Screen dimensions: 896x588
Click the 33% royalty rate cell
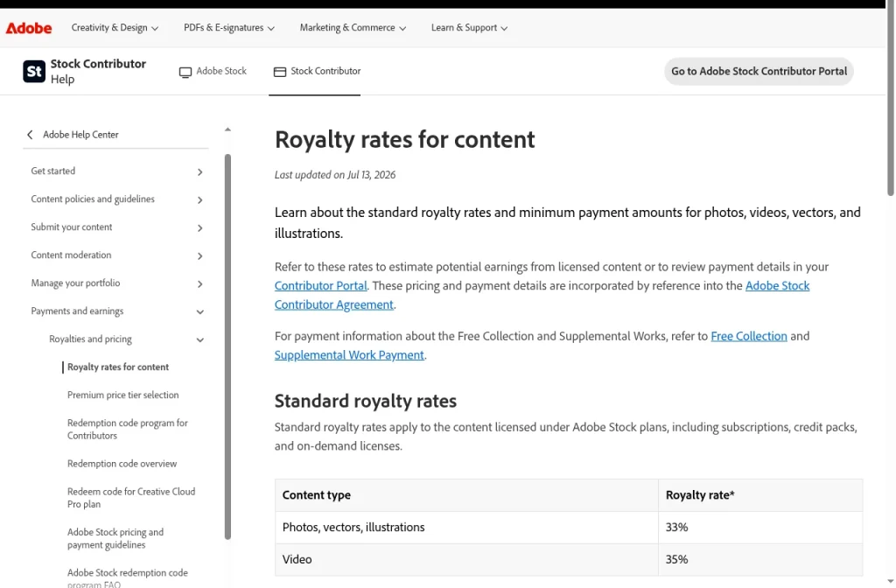760,528
